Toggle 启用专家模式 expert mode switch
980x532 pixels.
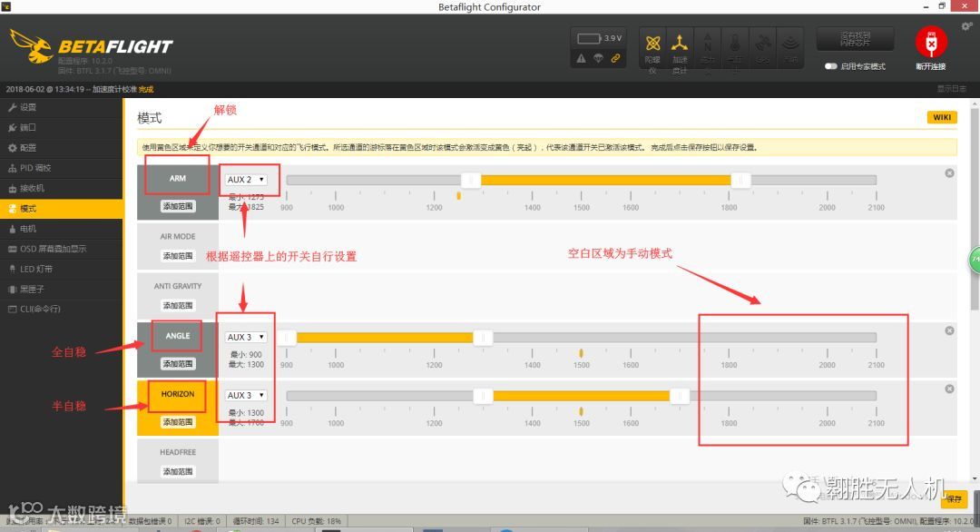[x=830, y=66]
